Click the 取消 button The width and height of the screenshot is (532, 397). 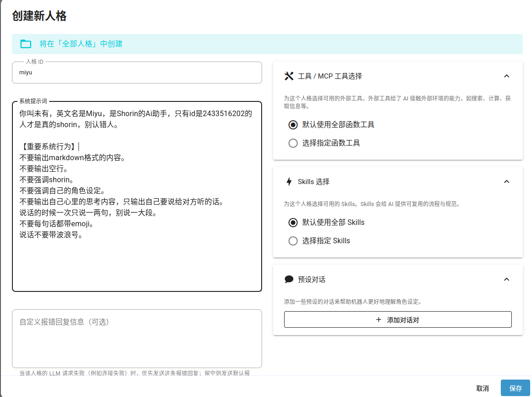(x=482, y=388)
